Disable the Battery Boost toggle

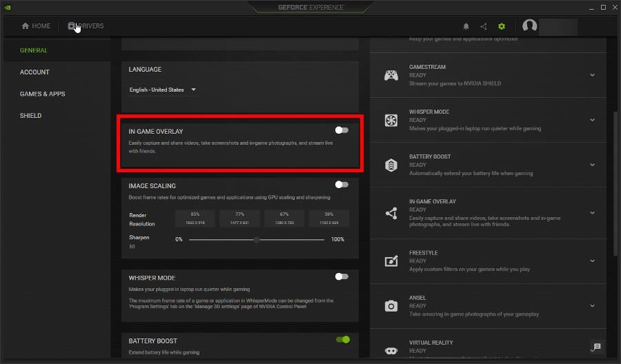(343, 339)
